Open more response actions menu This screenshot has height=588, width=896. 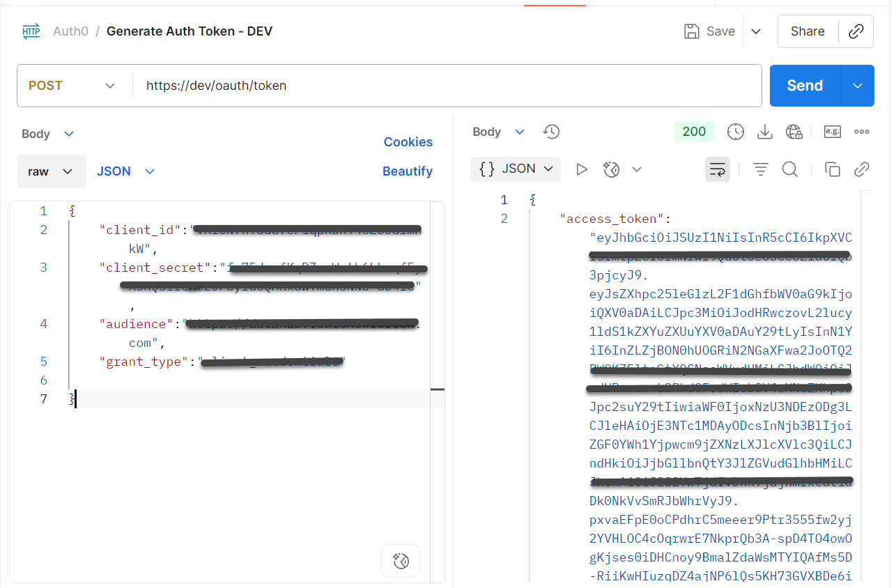coord(861,131)
